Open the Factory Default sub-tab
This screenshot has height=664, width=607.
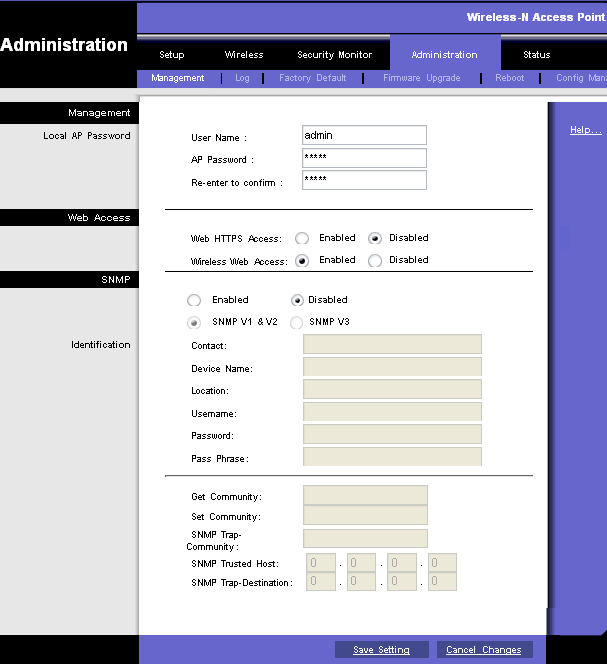313,78
